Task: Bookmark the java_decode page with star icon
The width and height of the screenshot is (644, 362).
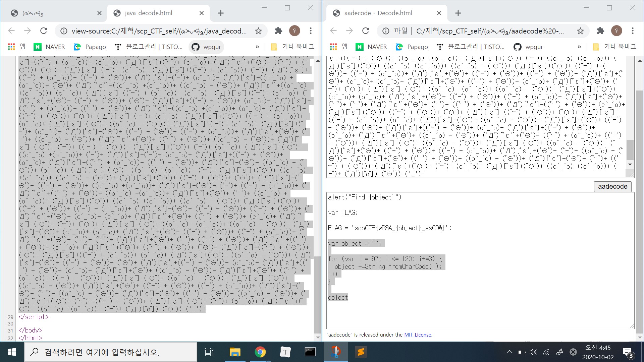Action: pos(258,31)
